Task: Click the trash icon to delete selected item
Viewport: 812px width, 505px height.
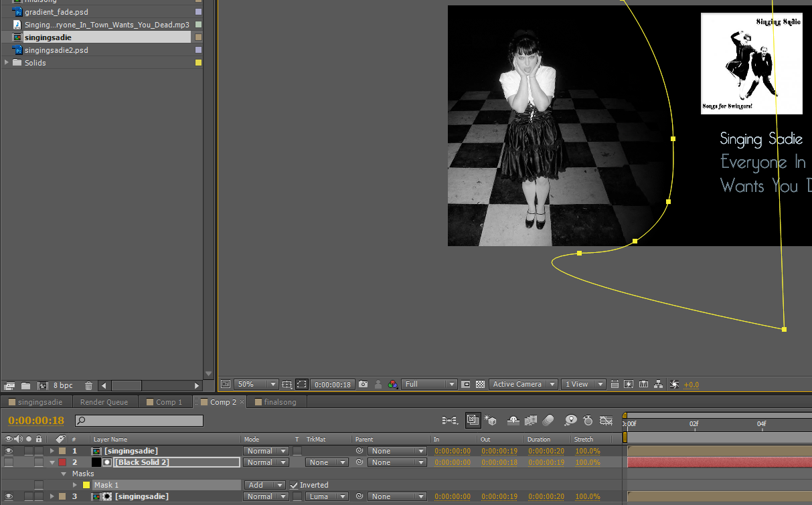Action: [89, 385]
